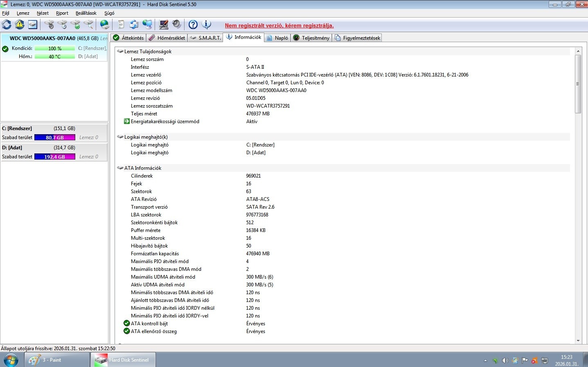The height and width of the screenshot is (367, 588).
Task: Click the refresh disk status toolbar icon
Action: 7,25
